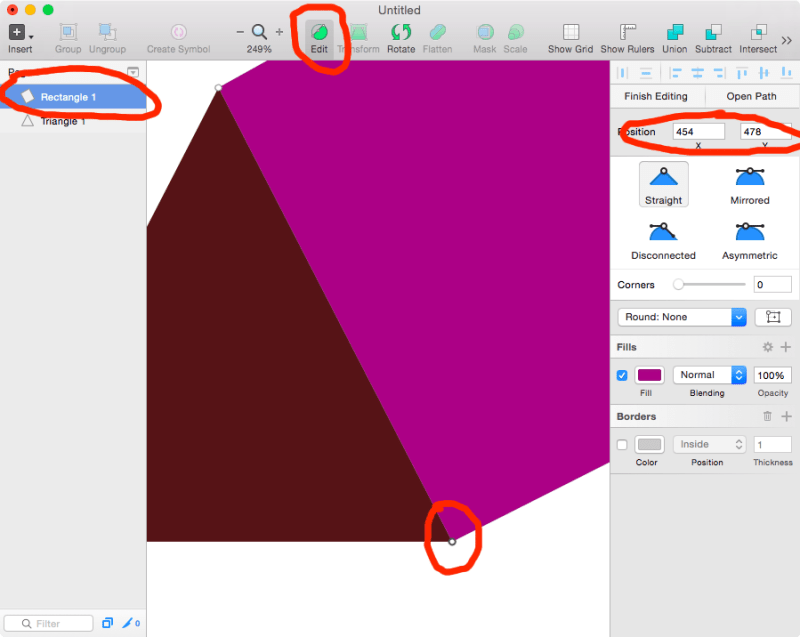This screenshot has width=800, height=637.
Task: Enable the Borders checkbox
Action: point(622,444)
